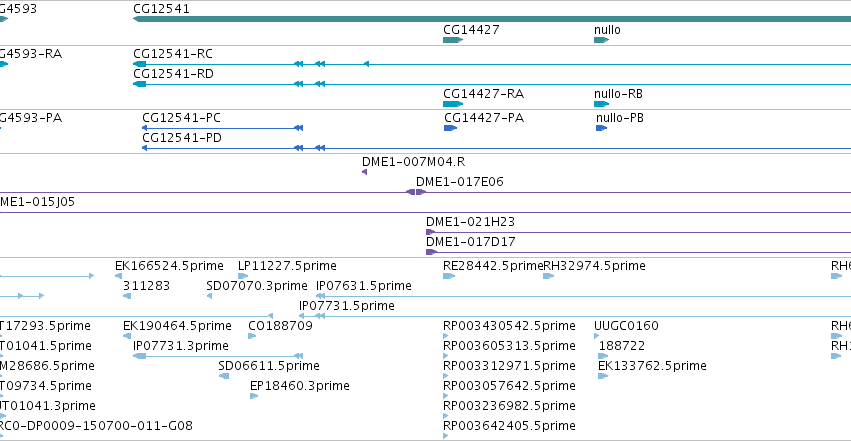Click the LP11227.5prime EST glyph
This screenshot has width=851, height=441.
click(x=243, y=276)
